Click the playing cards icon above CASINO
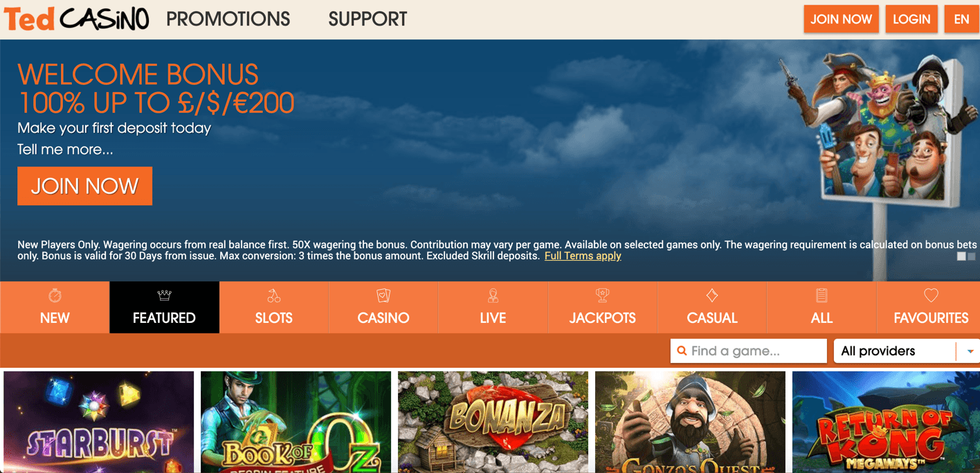 click(383, 295)
